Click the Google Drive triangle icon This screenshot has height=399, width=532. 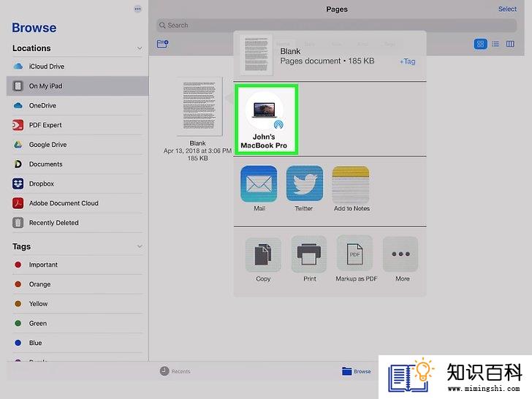click(x=18, y=145)
